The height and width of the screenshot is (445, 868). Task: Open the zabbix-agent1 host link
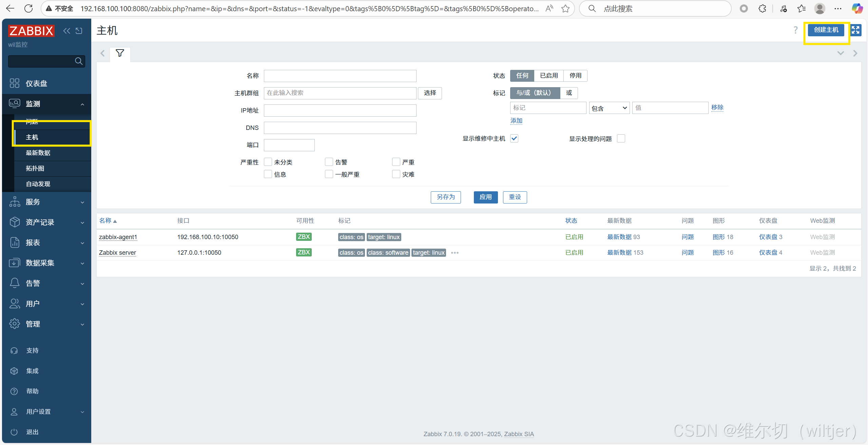(x=118, y=237)
